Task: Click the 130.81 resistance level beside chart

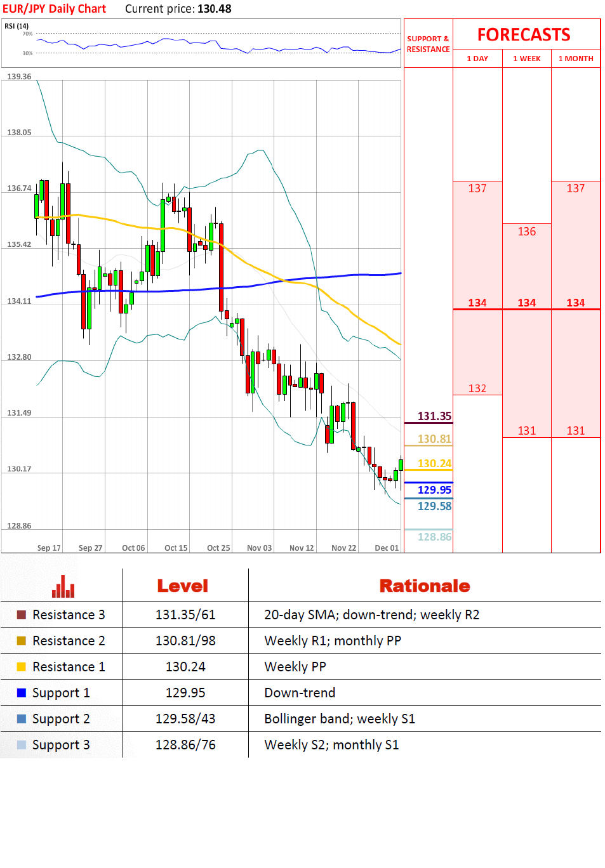Action: point(434,439)
